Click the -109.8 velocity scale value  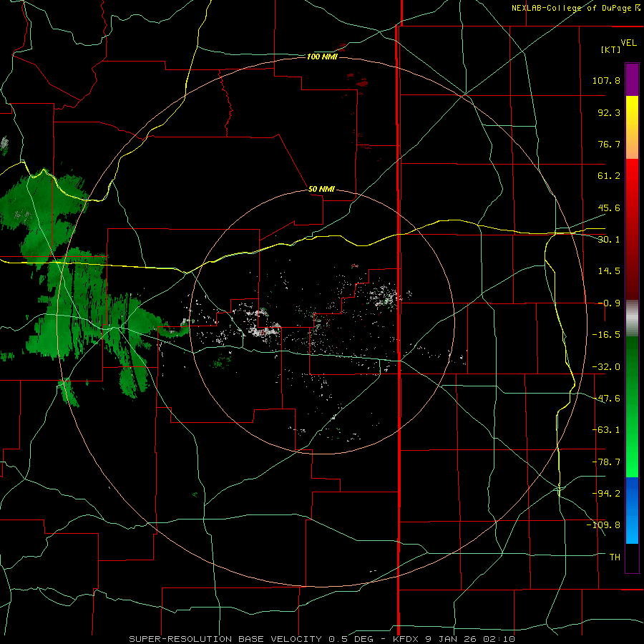[604, 525]
